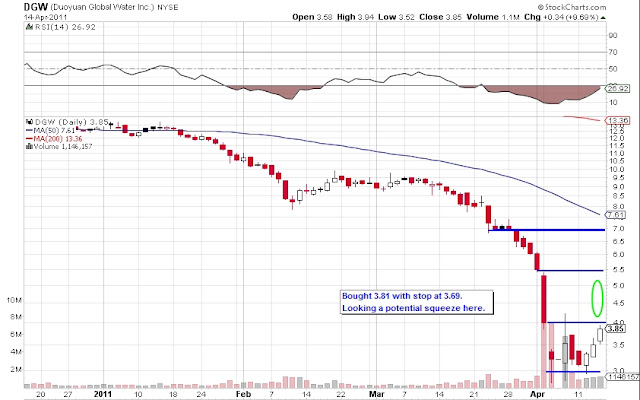Click the 6.0 price axis label

(618, 255)
